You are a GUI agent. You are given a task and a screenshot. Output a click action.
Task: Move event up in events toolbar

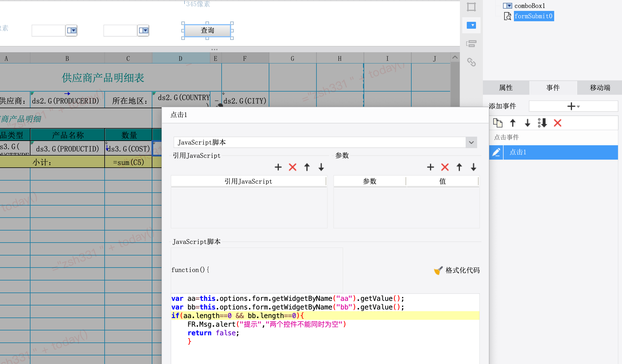pos(513,123)
